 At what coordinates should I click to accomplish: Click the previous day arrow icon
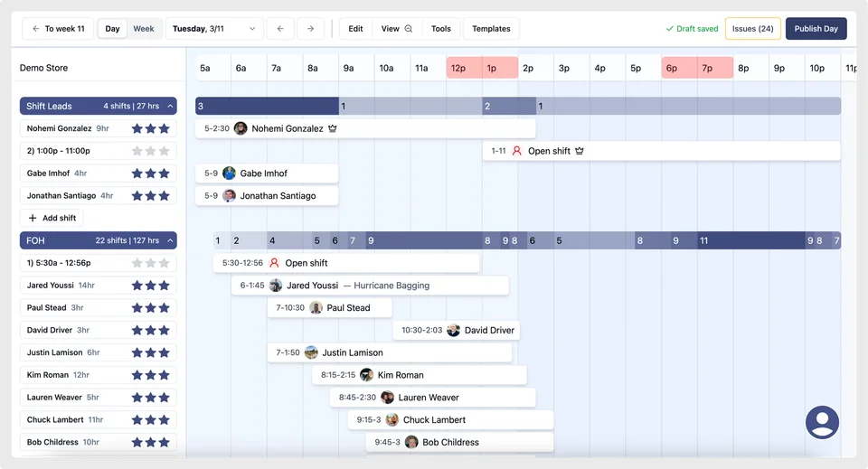(280, 29)
